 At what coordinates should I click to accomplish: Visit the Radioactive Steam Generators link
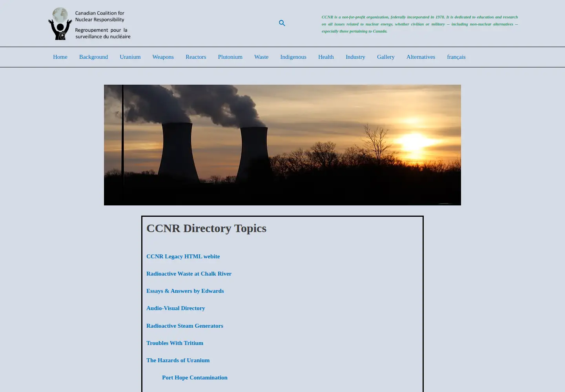click(184, 326)
